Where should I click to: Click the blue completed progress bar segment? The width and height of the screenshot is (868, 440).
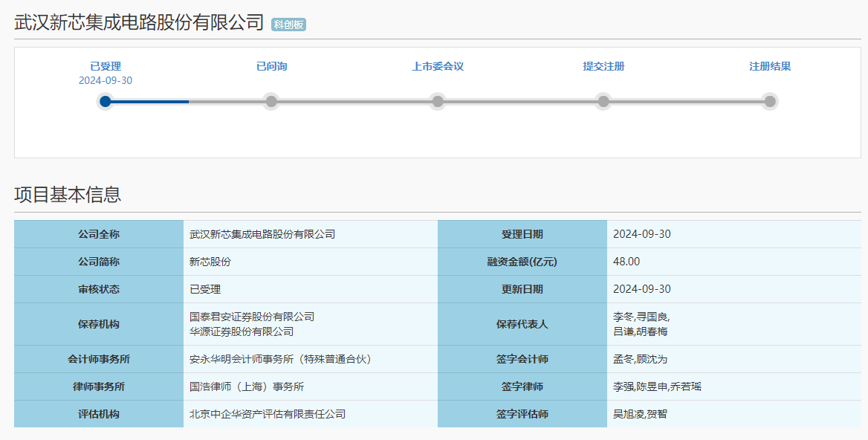click(x=149, y=101)
